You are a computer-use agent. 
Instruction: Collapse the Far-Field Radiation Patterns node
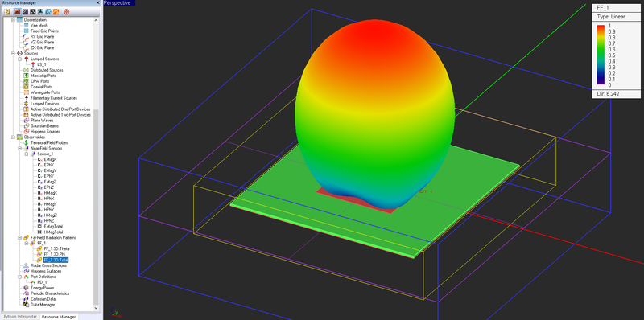click(19, 237)
